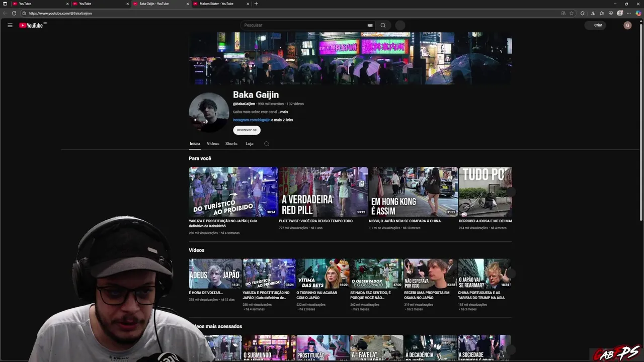Open 'Adeus Japão' video thumbnail
Viewport: 644px width, 362px height.
click(215, 274)
